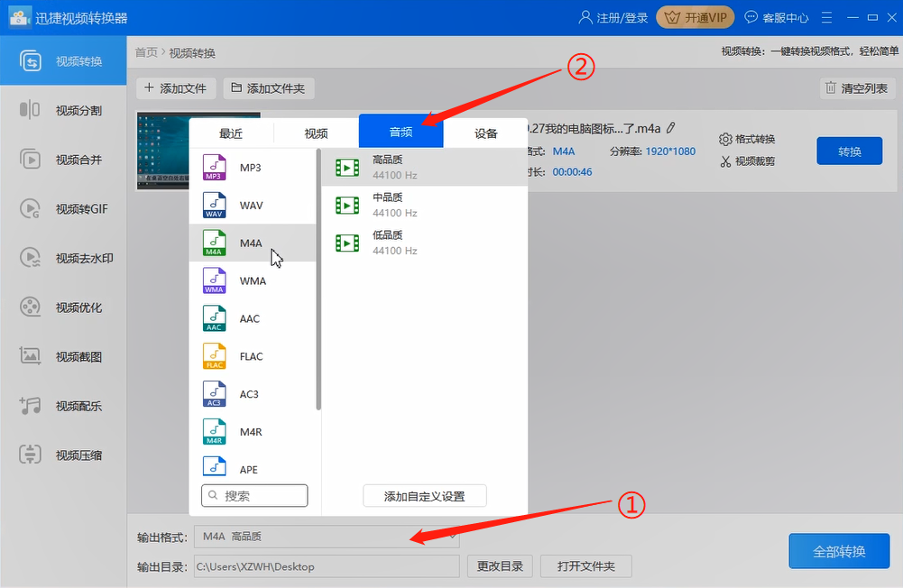Click the 搜索 search input field
This screenshot has width=903, height=588.
(x=253, y=495)
